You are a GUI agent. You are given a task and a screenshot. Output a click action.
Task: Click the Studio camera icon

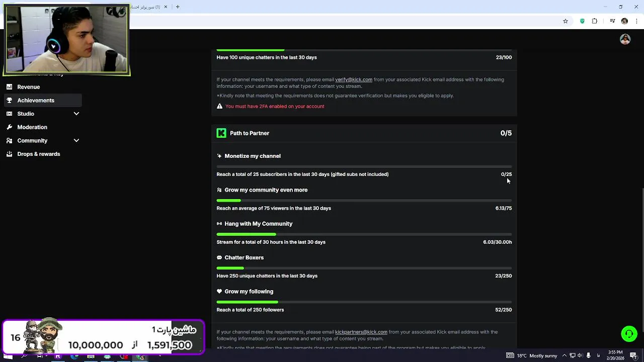click(9, 114)
